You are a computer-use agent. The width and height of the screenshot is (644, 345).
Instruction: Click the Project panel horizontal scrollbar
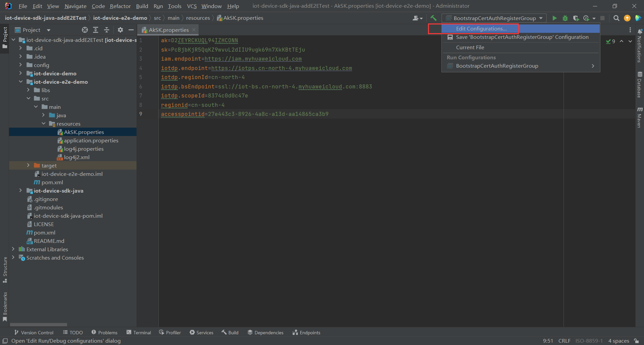pyautogui.click(x=39, y=325)
